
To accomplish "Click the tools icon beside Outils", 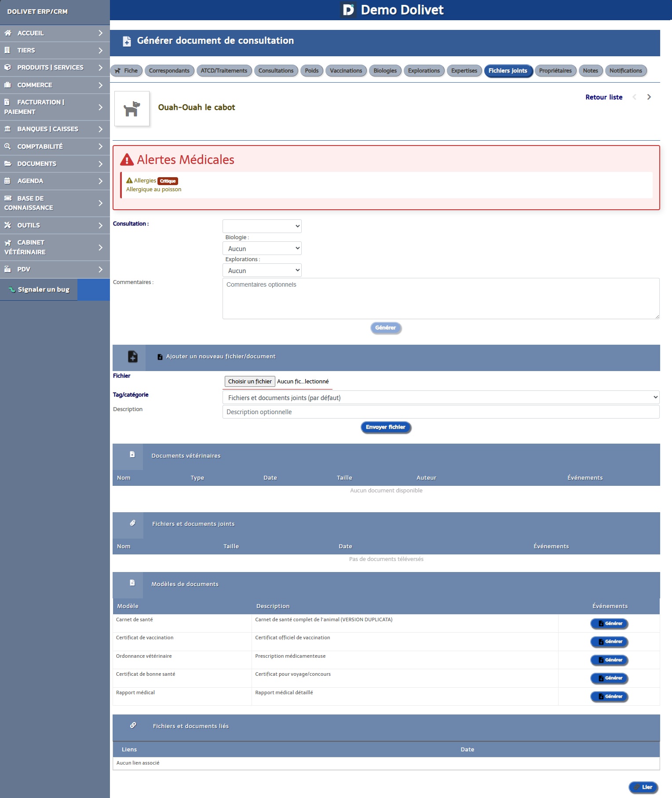I will 7,225.
